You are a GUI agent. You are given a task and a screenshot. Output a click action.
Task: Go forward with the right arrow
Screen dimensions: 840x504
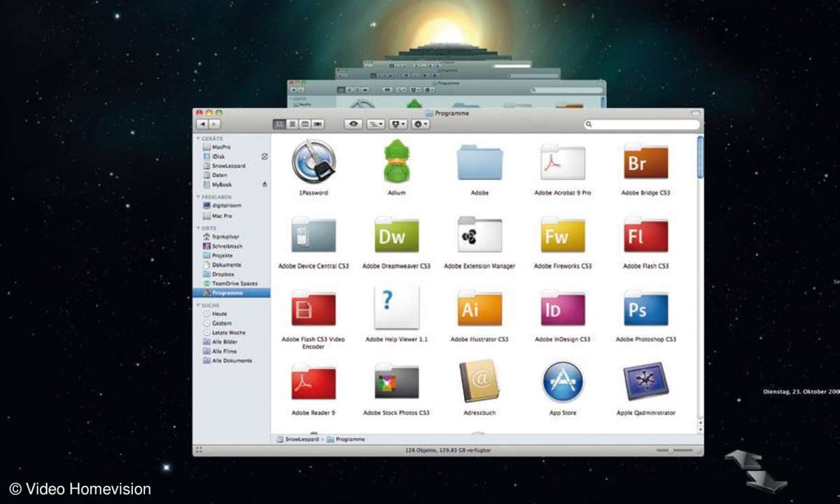point(215,124)
